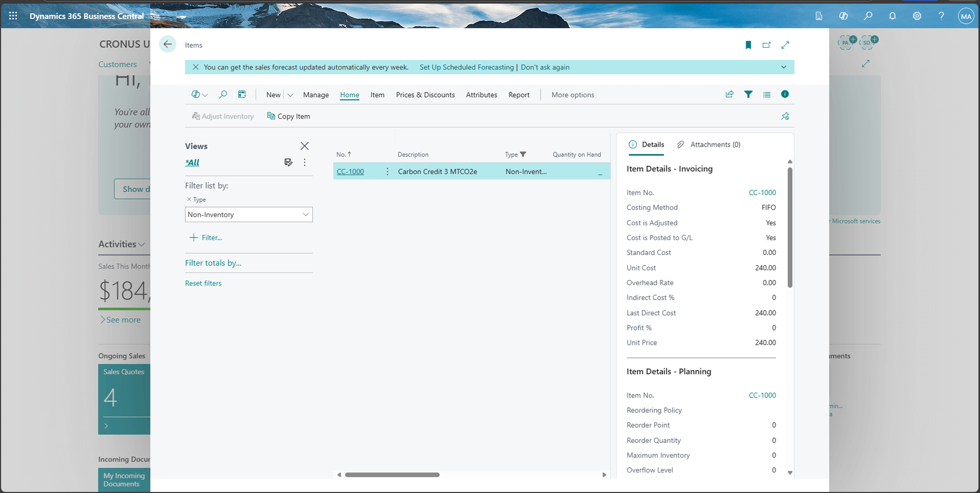Open the page information pane
980x493 pixels.
785,95
